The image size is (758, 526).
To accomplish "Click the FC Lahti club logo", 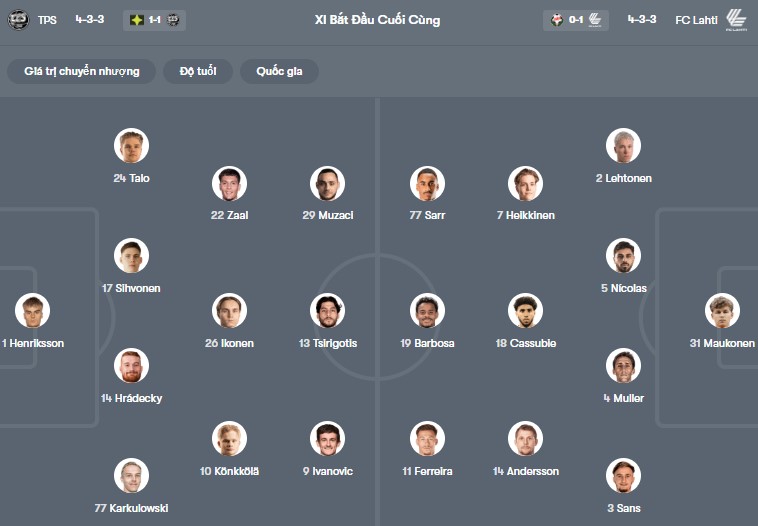I will coord(736,20).
